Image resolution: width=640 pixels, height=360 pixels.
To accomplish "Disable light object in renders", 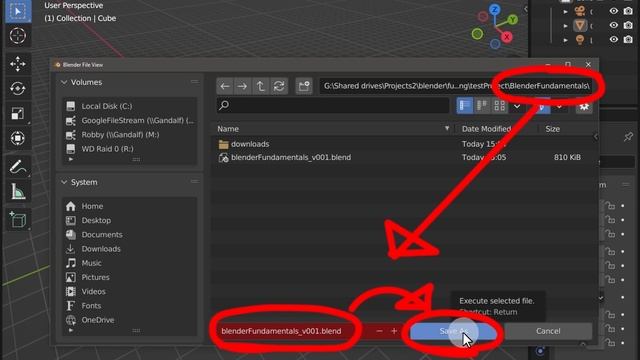I will click(x=628, y=40).
